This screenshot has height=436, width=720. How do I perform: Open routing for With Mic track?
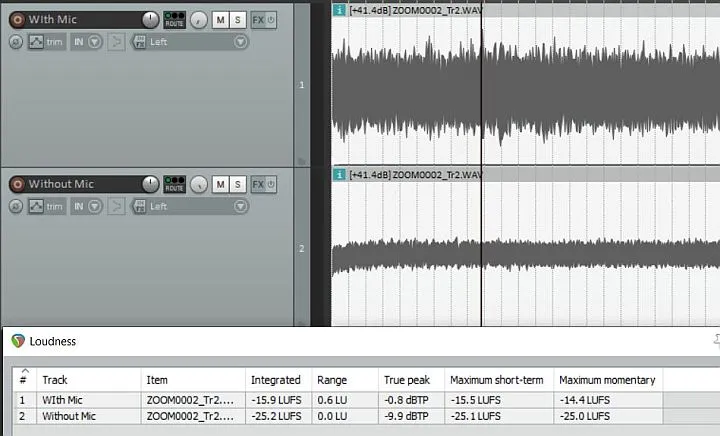174,19
